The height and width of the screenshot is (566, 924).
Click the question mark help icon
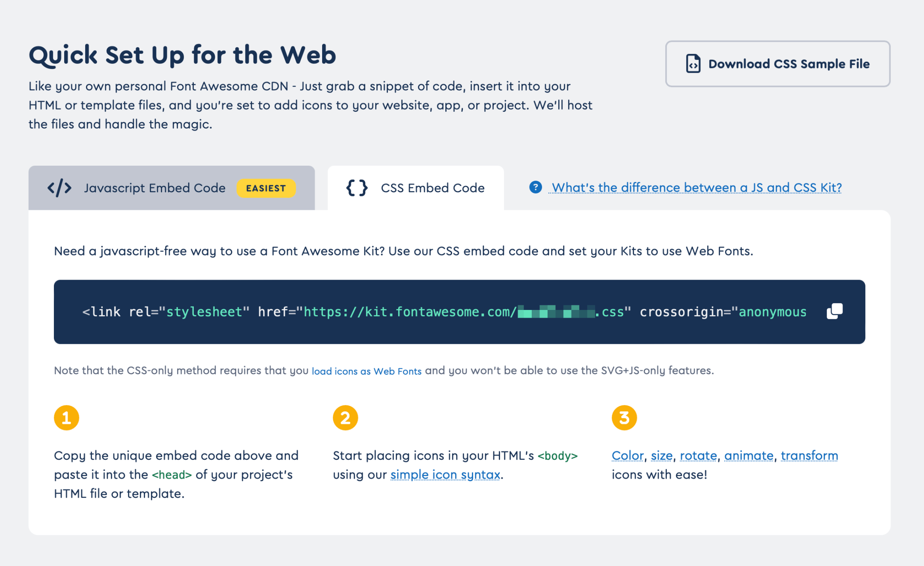(x=535, y=187)
